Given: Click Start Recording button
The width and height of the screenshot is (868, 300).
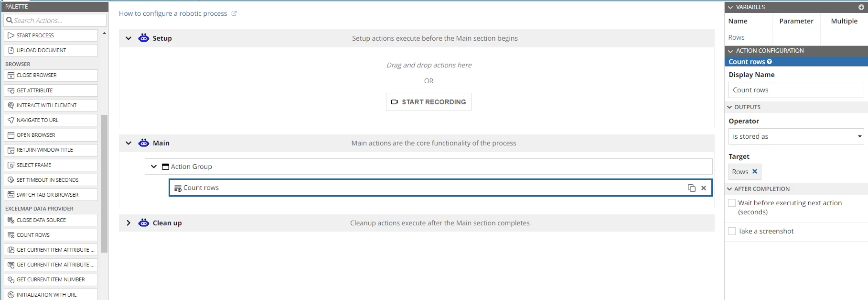Looking at the screenshot, I should 429,102.
